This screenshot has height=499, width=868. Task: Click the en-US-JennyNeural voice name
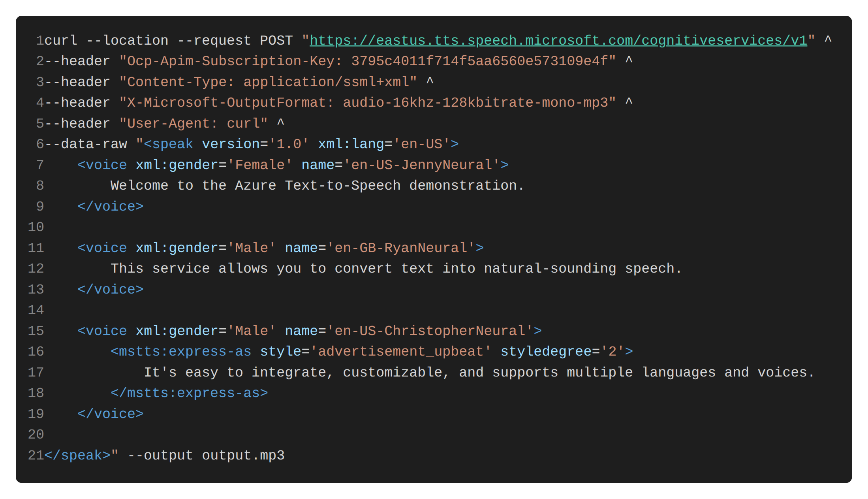click(x=422, y=165)
